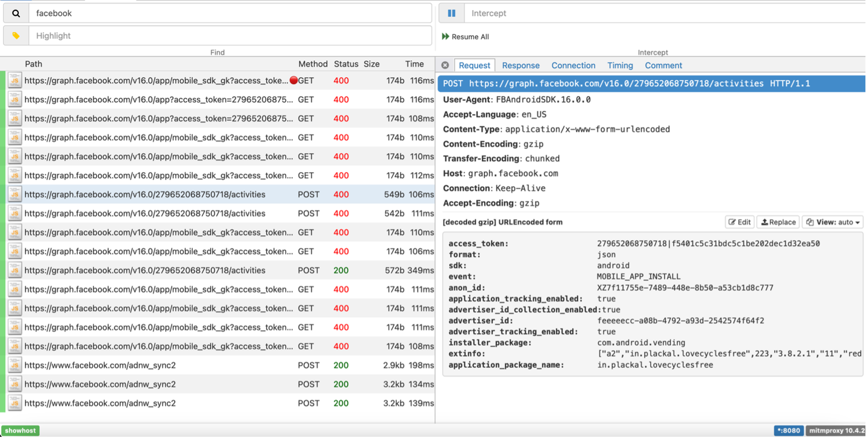Open the Response tab
Screen dimensions: 868x438
(x=520, y=65)
